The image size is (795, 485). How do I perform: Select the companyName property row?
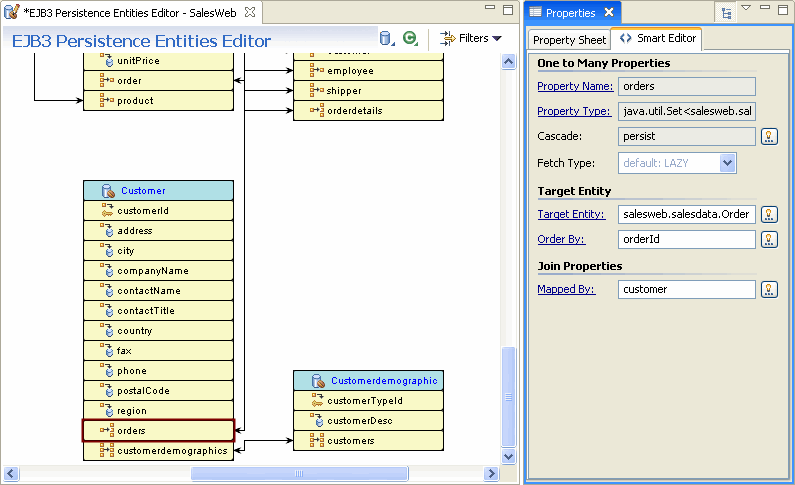158,271
